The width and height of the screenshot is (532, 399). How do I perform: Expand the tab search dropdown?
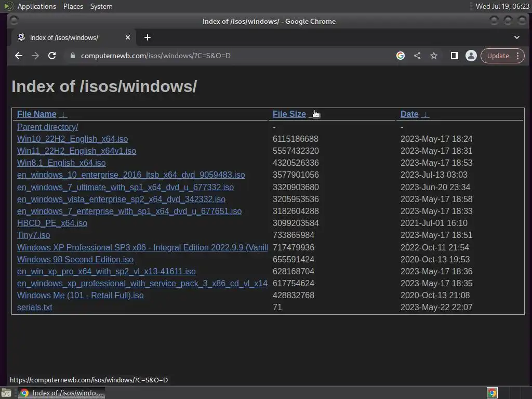(x=517, y=37)
